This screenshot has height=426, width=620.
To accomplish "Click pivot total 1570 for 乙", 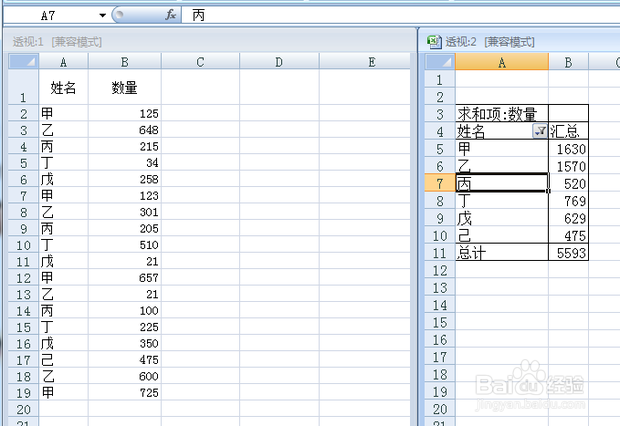I will [568, 167].
